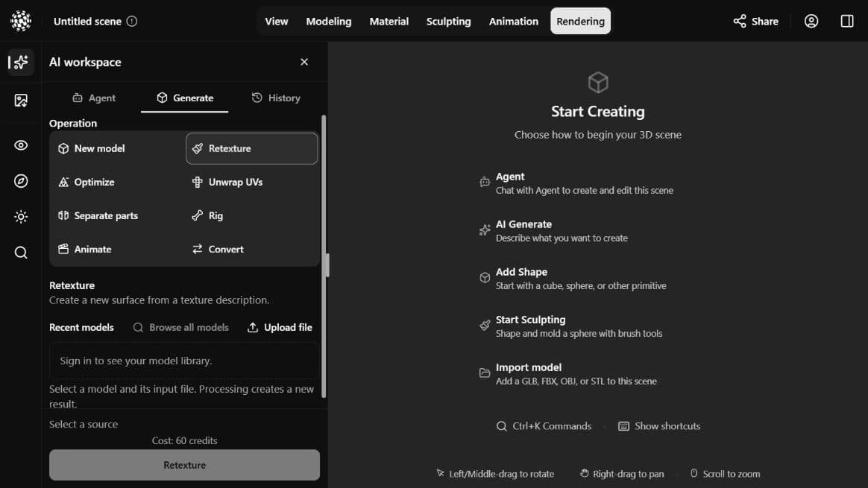Click the AI workspace panel scrollbar

[x=324, y=256]
